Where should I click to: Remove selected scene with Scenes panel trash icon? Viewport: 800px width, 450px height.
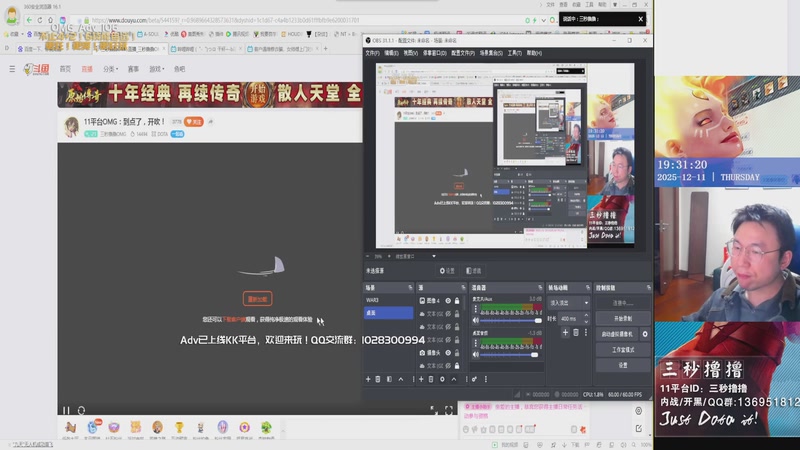click(x=378, y=379)
